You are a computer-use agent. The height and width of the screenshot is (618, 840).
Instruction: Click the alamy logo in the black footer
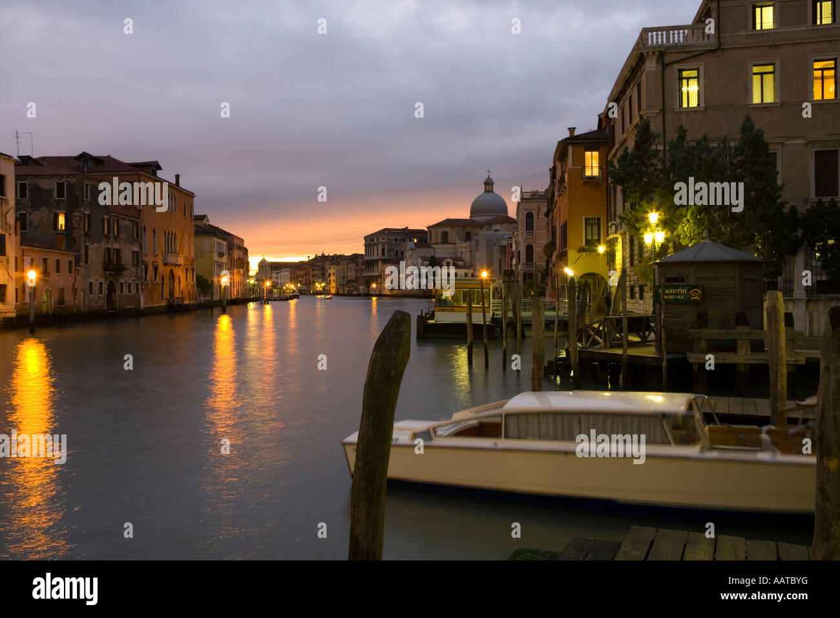tap(65, 589)
